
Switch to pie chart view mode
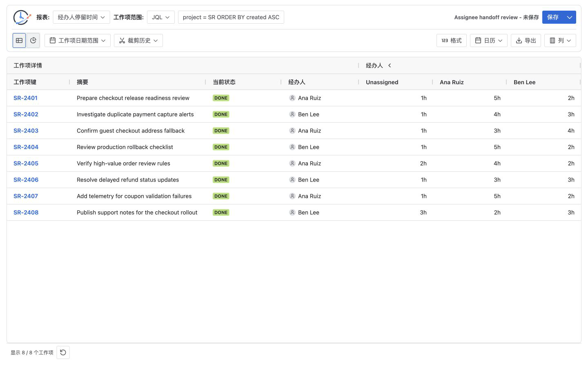(33, 40)
